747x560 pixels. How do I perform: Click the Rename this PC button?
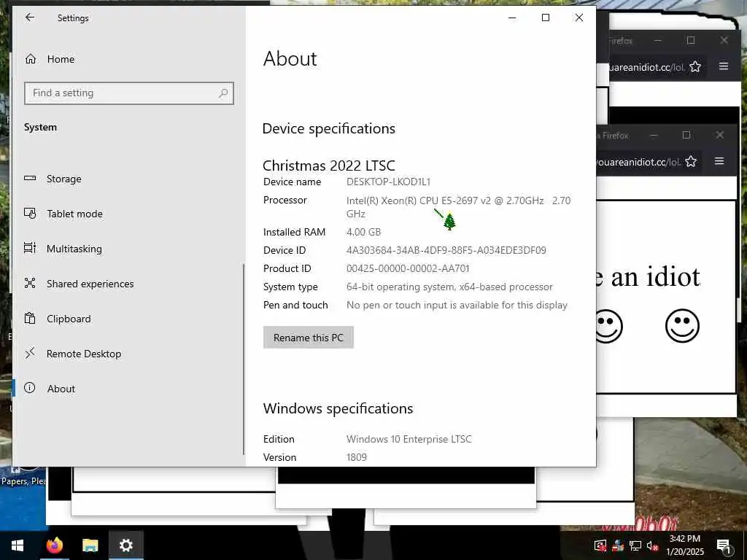click(x=309, y=337)
